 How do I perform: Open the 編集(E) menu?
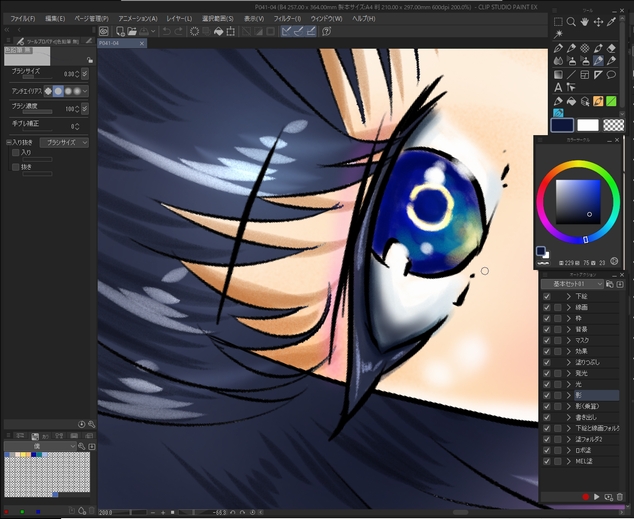(55, 19)
